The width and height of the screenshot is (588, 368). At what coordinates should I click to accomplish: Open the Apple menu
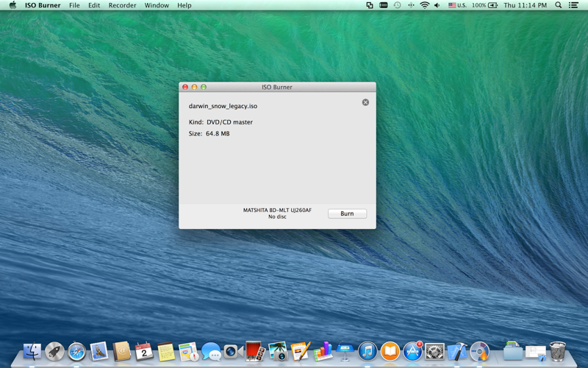point(12,5)
